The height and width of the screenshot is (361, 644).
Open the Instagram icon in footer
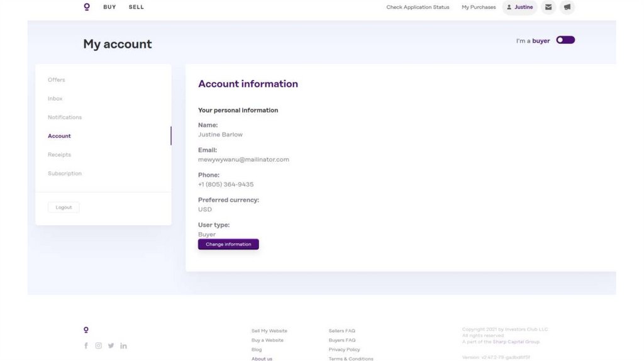99,345
